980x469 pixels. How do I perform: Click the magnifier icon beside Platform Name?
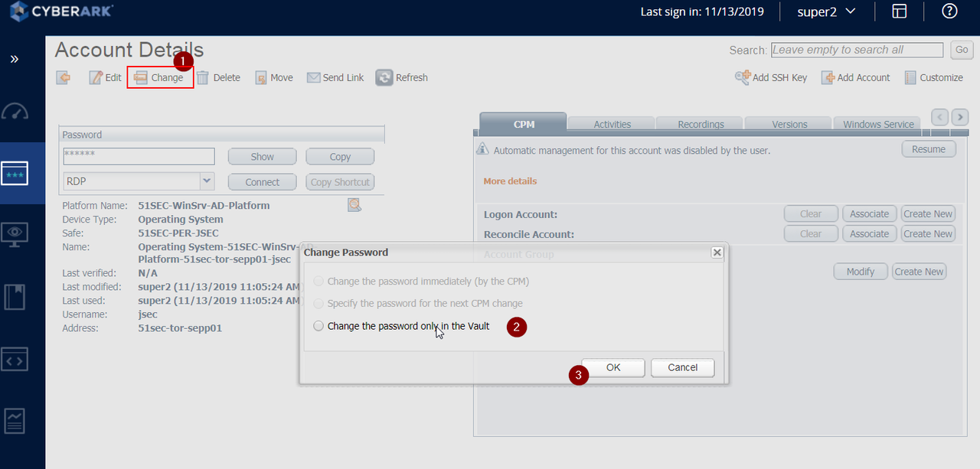(x=354, y=204)
